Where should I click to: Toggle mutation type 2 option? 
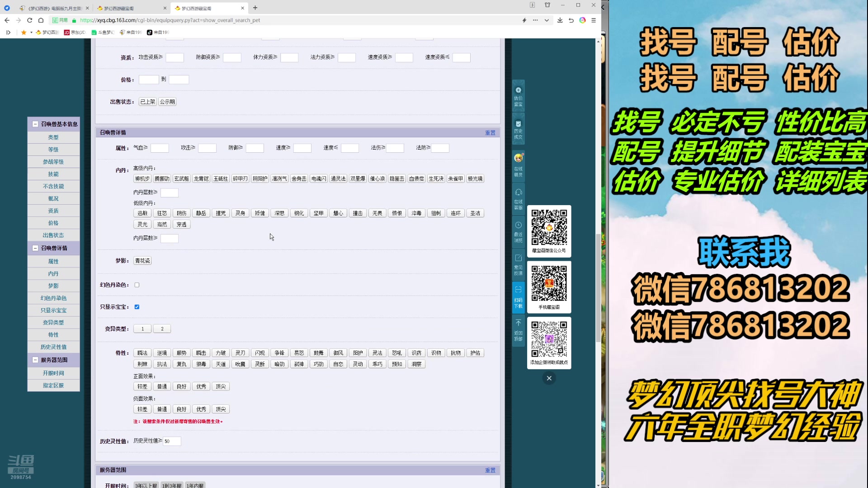(x=162, y=329)
